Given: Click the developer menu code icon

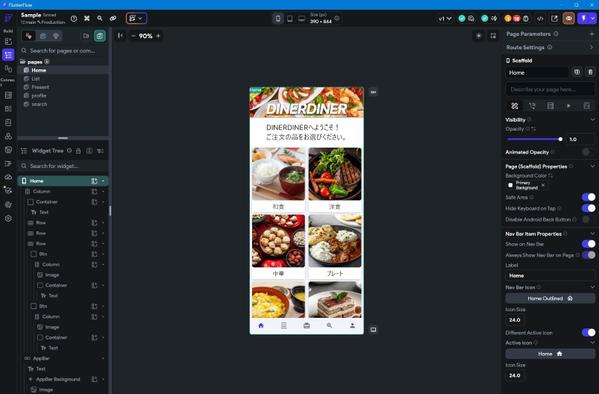Looking at the screenshot, I should pos(540,18).
